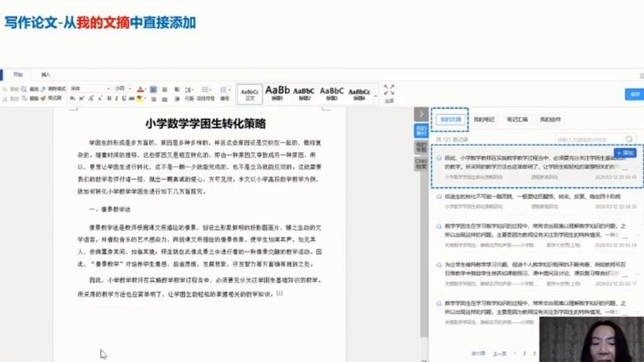644x362 pixels.
Task: Switch to the 开始 ribbon tab
Action: click(x=18, y=75)
